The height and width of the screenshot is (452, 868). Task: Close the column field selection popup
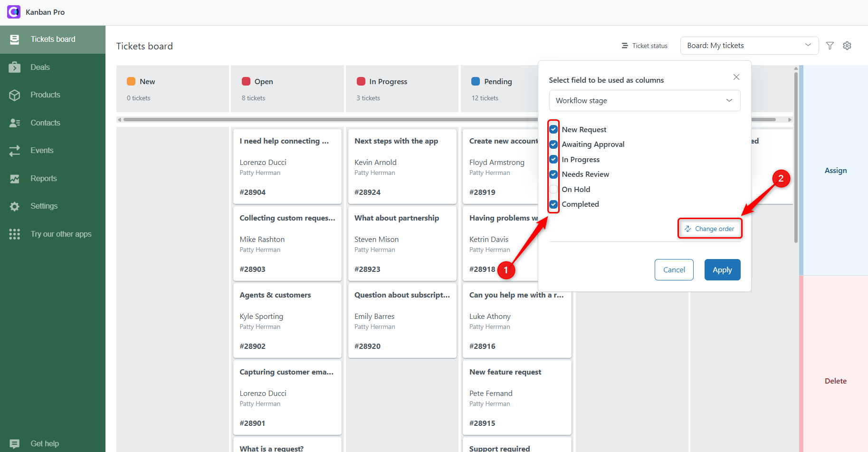point(736,77)
